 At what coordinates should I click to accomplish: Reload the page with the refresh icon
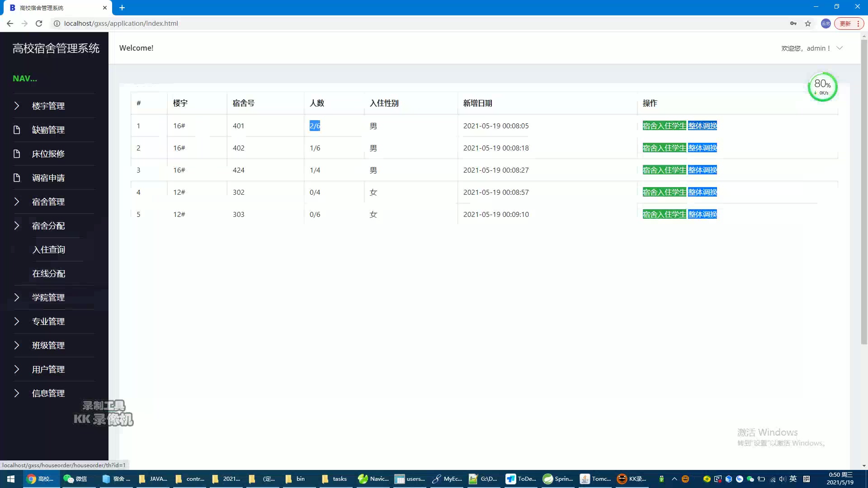[x=39, y=23]
